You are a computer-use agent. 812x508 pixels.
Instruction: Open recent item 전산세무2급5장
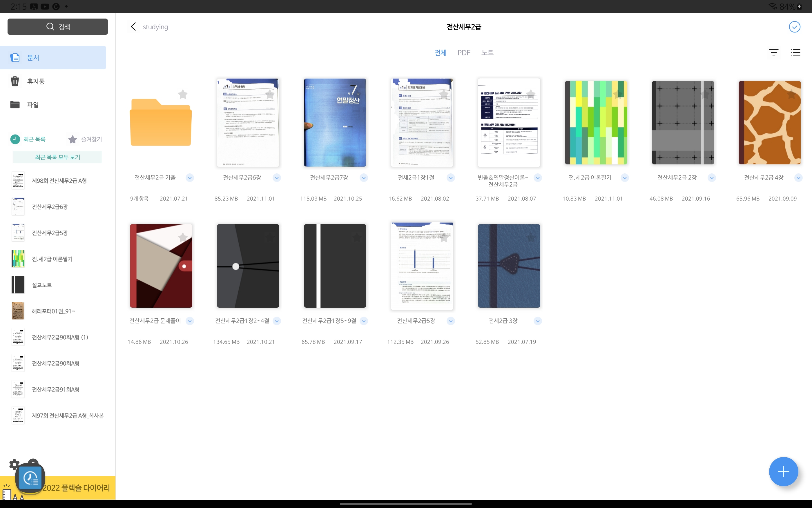click(57, 233)
